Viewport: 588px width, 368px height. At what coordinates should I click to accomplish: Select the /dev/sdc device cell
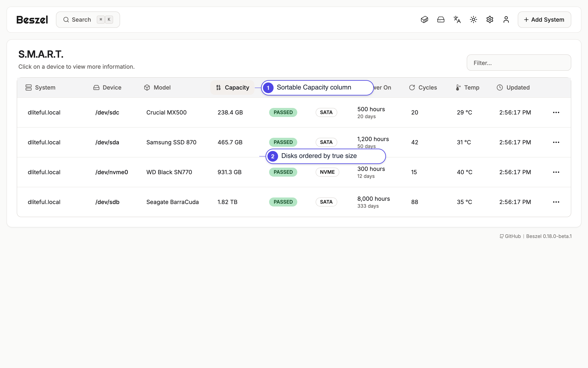click(x=107, y=112)
